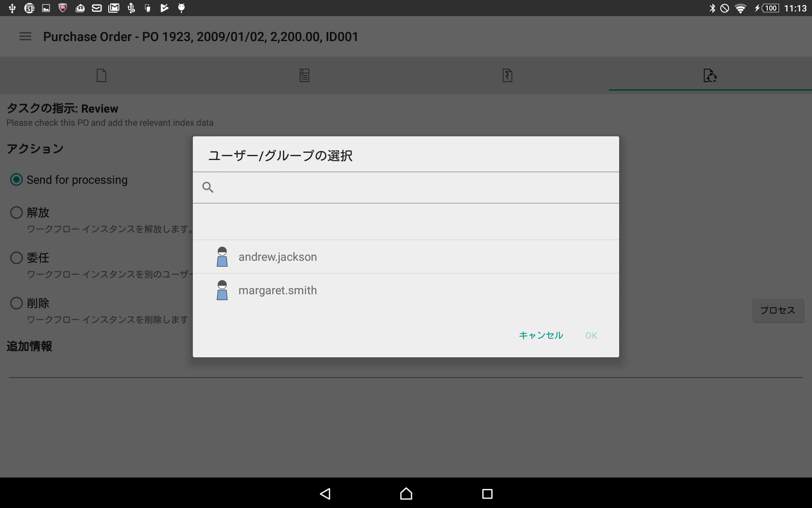Open the Android recent apps button

click(487, 494)
